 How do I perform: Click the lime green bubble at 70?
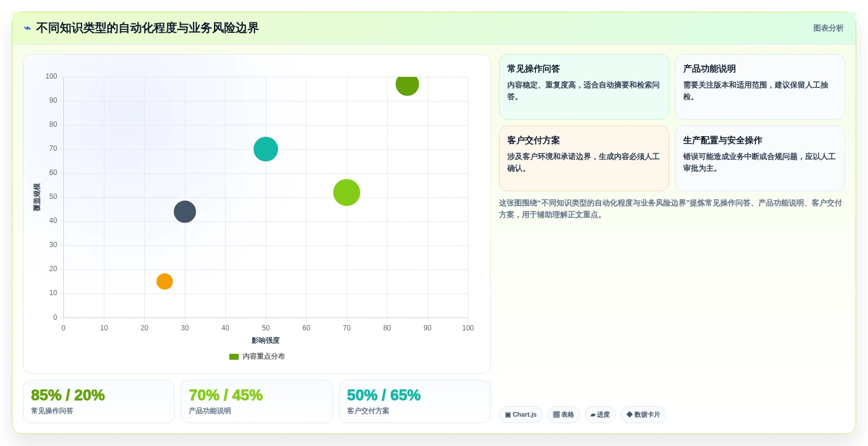[x=347, y=192]
